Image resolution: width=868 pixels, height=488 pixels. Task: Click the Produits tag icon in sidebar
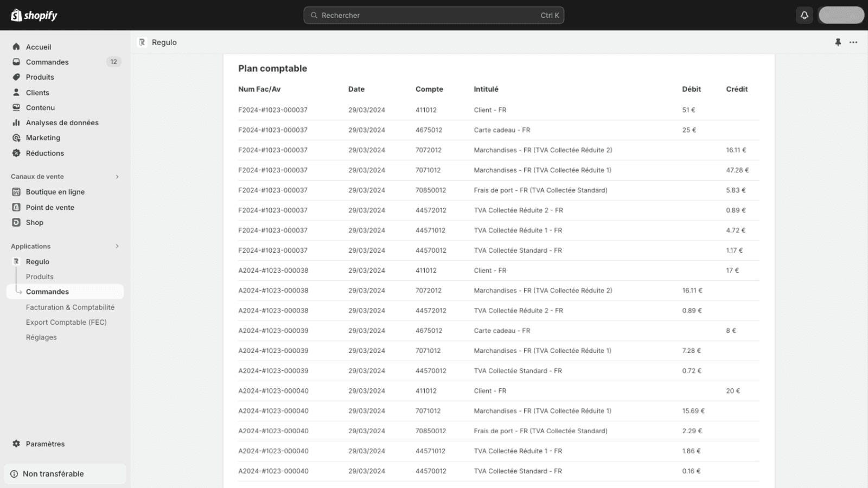tap(16, 77)
